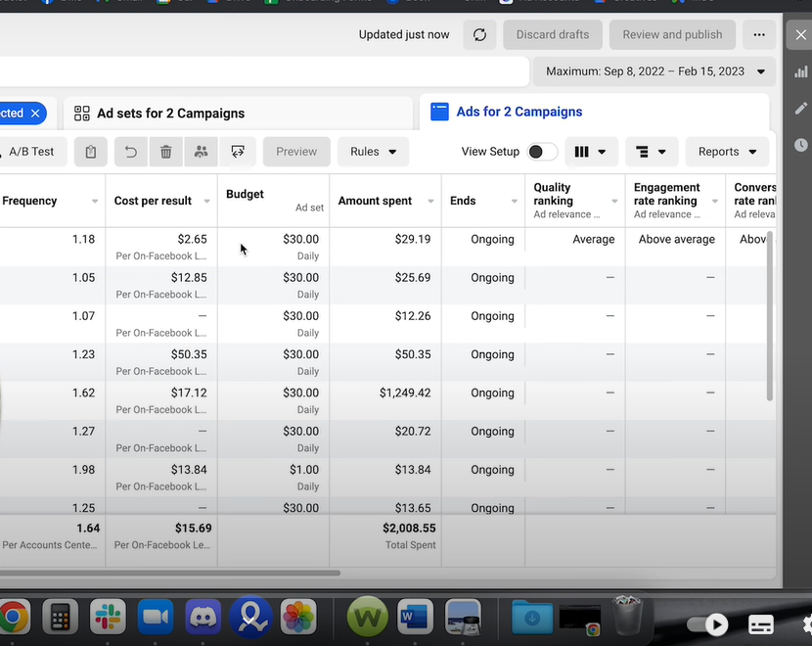This screenshot has width=812, height=646.
Task: Open the date range dropdown Sep 8, 2022 – Feb 15, 2023
Action: (x=654, y=71)
